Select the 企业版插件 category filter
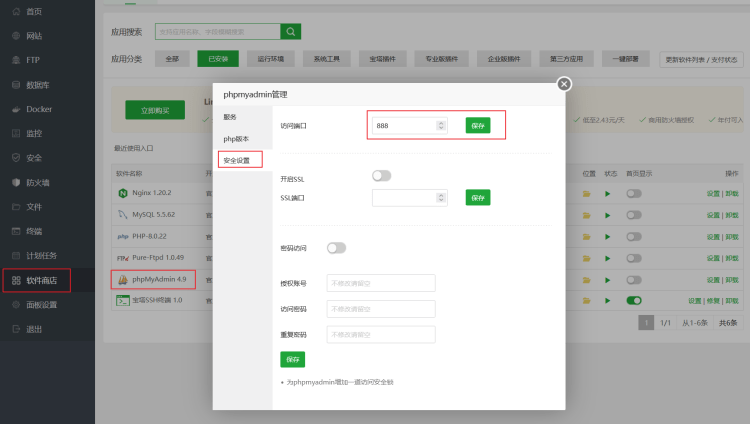 tap(504, 59)
